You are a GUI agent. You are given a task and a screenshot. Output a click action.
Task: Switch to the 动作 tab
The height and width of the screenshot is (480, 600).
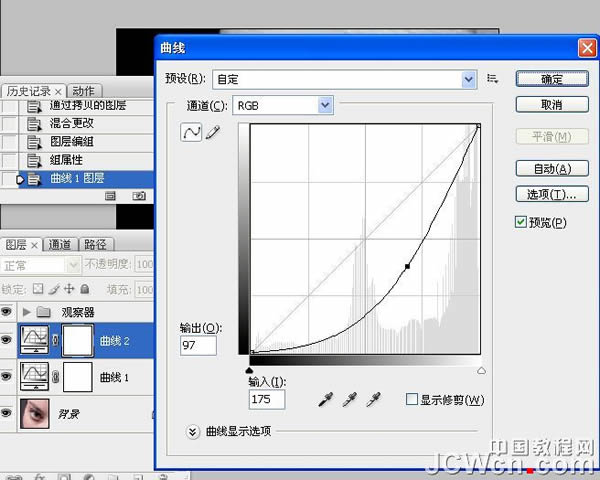[x=84, y=91]
